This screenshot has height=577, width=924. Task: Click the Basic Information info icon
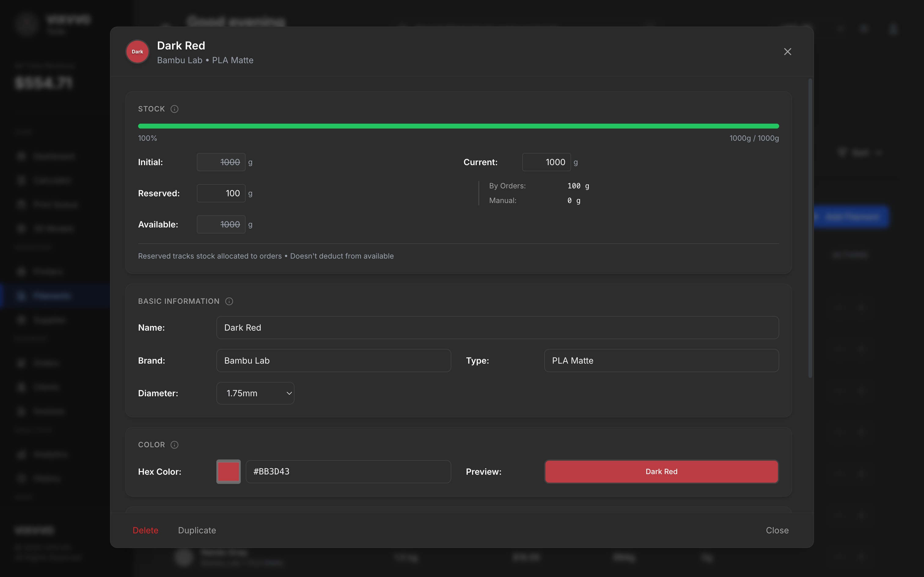click(x=229, y=302)
